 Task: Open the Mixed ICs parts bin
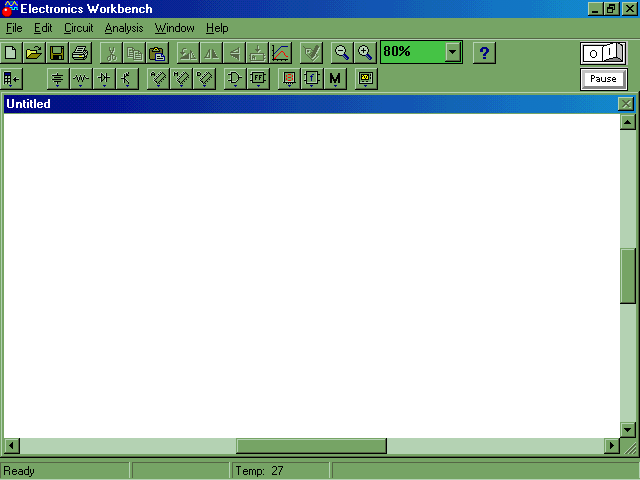pyautogui.click(x=181, y=79)
